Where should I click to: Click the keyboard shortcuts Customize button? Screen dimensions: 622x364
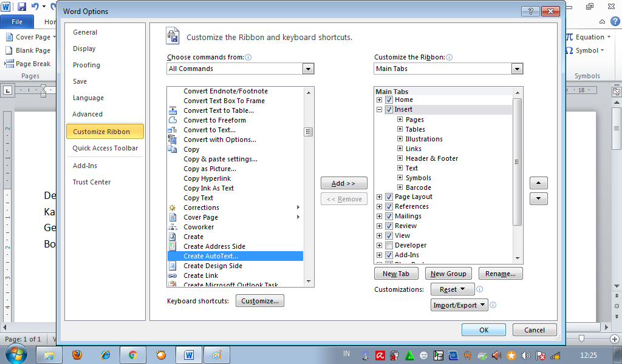pos(260,300)
